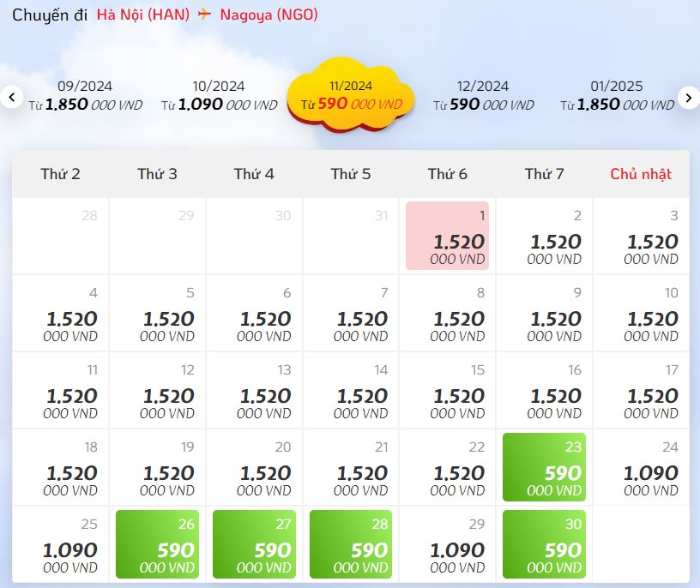700x588 pixels.
Task: Select November 24 fare 1,090
Action: click(641, 467)
